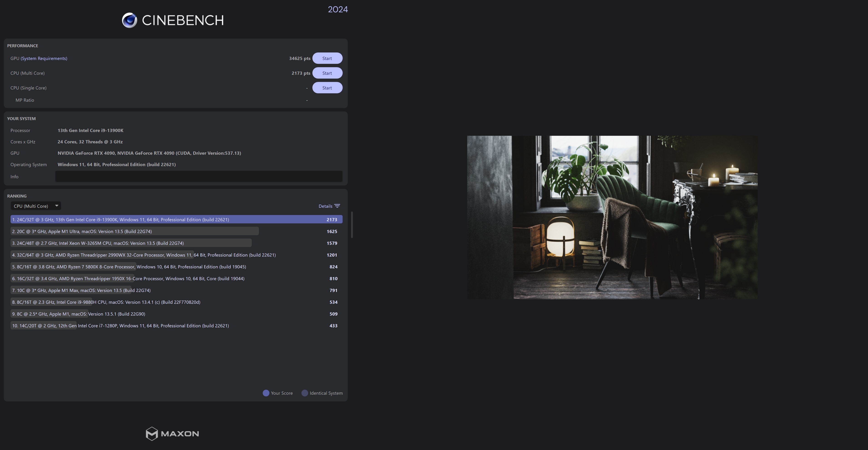Open the GPU System Requirements link
The height and width of the screenshot is (450, 868).
44,58
